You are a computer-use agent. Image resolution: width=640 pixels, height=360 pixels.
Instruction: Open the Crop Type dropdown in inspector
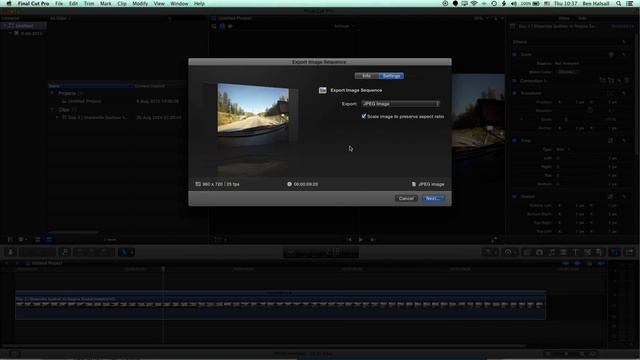[563, 149]
